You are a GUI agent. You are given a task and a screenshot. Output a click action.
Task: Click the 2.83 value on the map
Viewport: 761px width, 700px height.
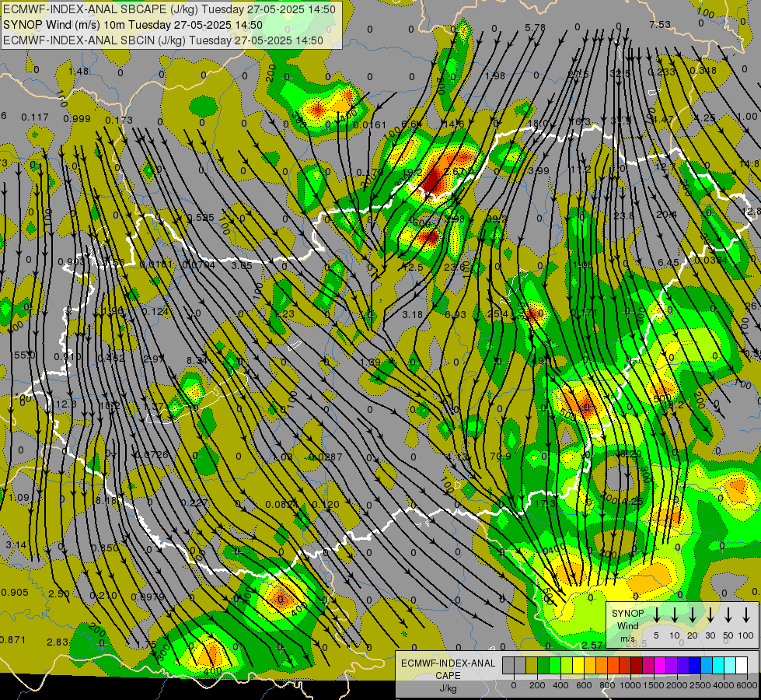click(58, 642)
